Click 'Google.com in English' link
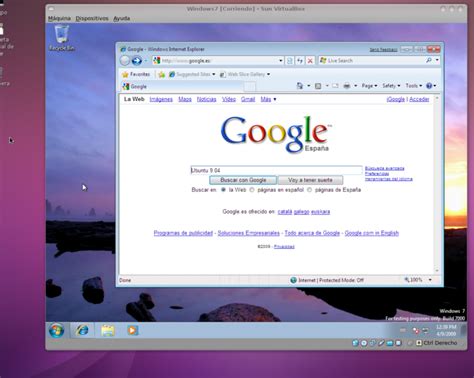 click(371, 233)
